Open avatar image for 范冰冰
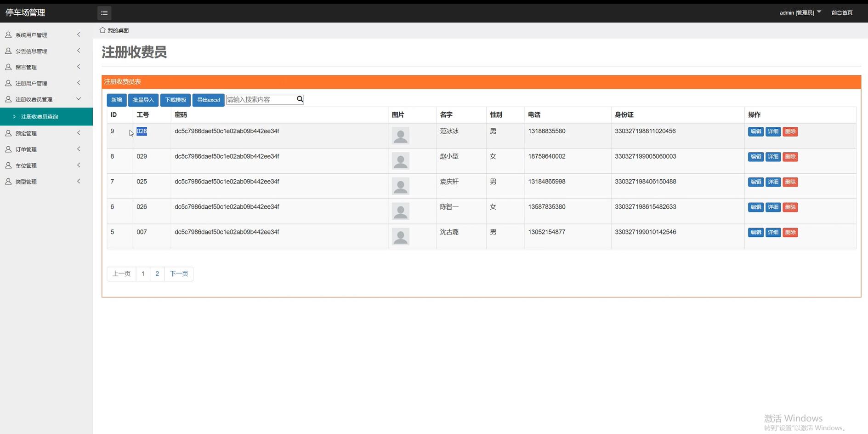868x434 pixels. click(x=401, y=136)
